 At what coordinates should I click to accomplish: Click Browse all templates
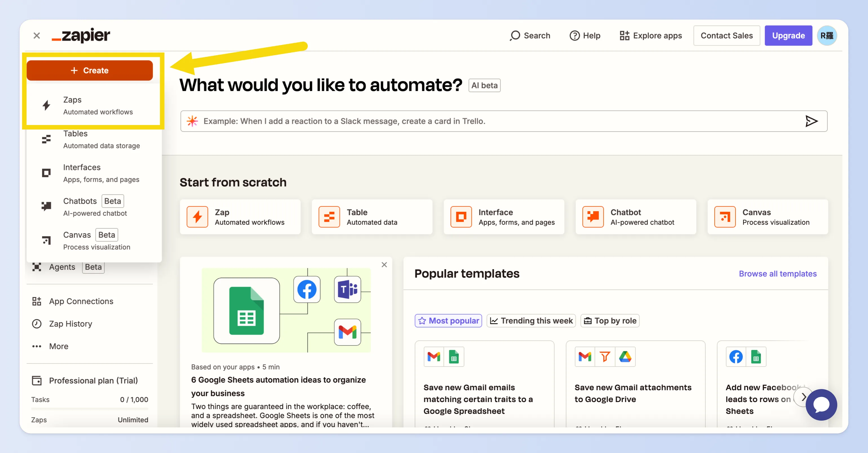(778, 274)
